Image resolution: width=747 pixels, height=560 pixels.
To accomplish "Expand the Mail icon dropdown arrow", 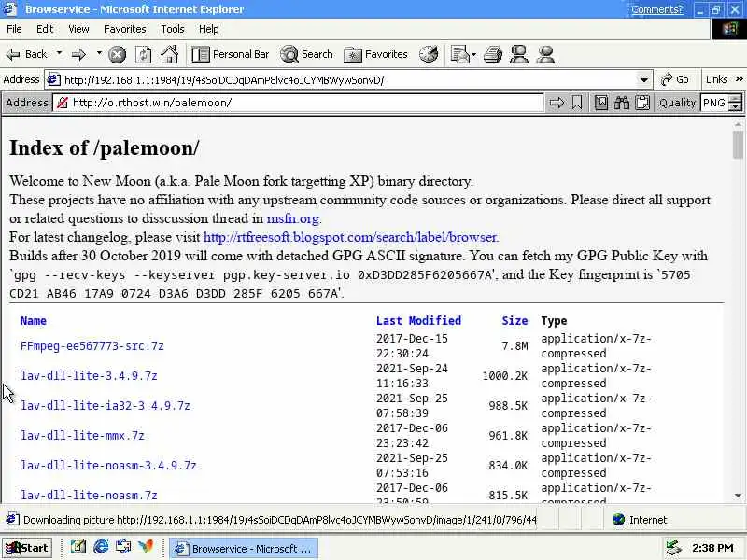I will point(474,55).
